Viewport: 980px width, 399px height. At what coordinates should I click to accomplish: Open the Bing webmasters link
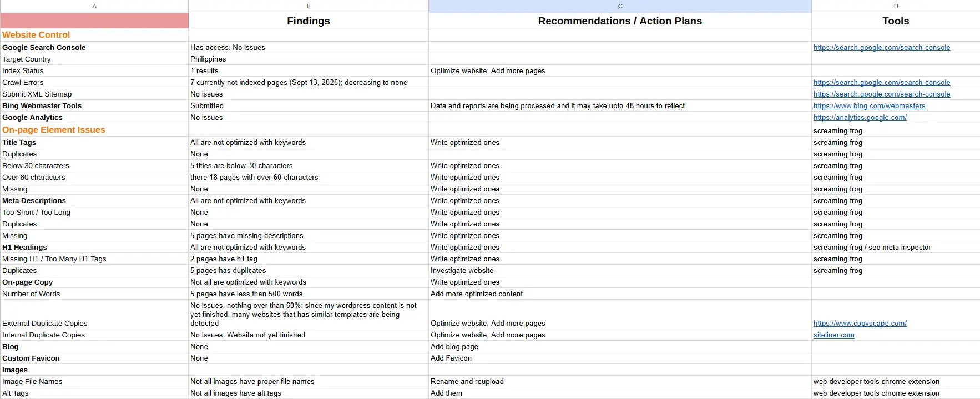point(869,106)
